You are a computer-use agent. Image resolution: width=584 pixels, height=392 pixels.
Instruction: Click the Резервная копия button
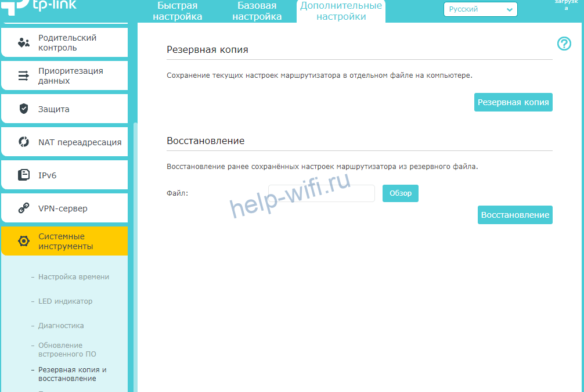[513, 102]
